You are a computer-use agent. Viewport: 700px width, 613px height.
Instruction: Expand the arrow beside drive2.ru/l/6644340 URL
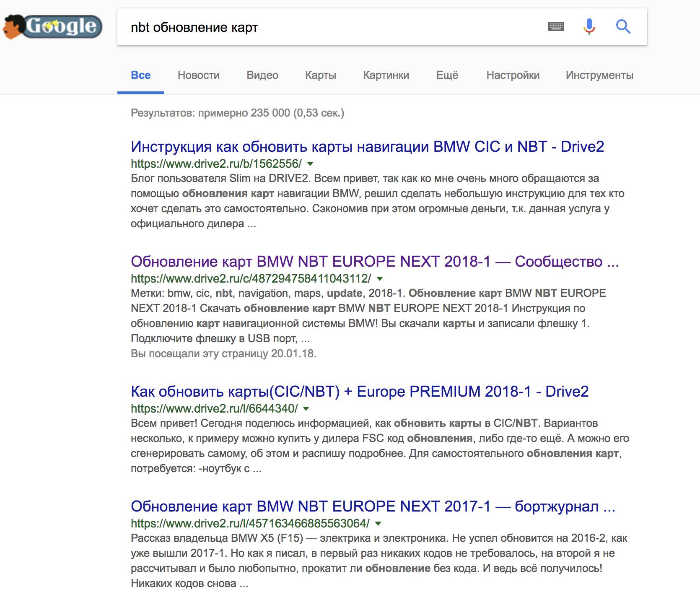click(x=306, y=408)
